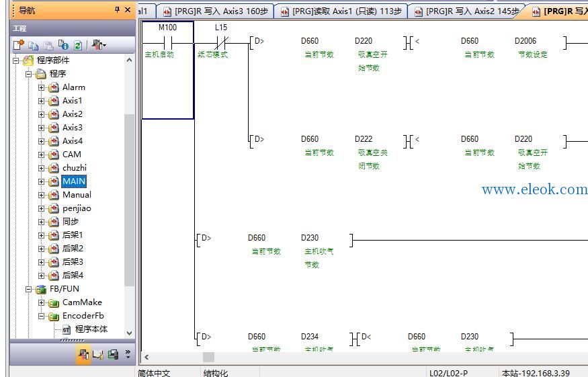588x377 pixels.
Task: Expand the penjiao program node
Action: coord(41,208)
